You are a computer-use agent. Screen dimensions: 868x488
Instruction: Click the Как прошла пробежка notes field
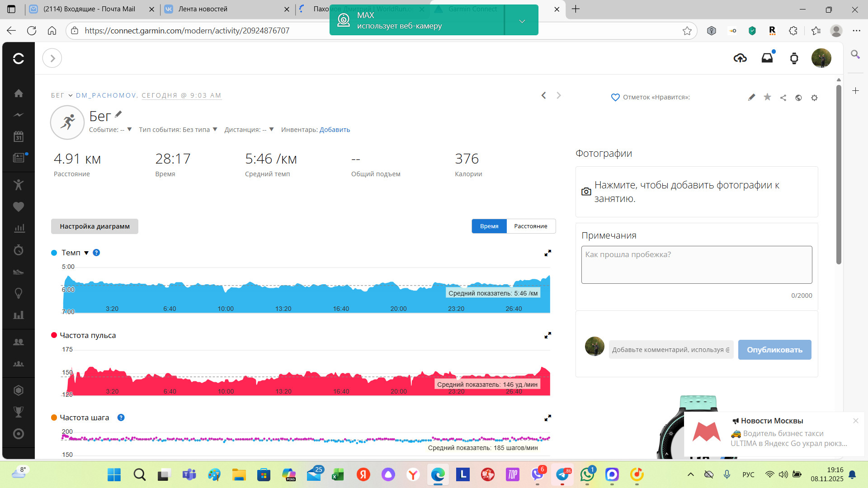click(696, 265)
